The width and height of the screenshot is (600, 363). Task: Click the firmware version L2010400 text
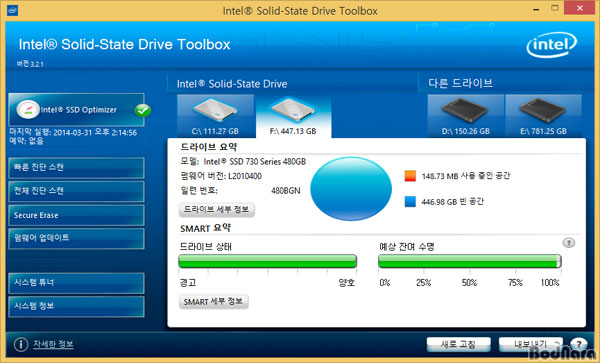[x=245, y=176]
